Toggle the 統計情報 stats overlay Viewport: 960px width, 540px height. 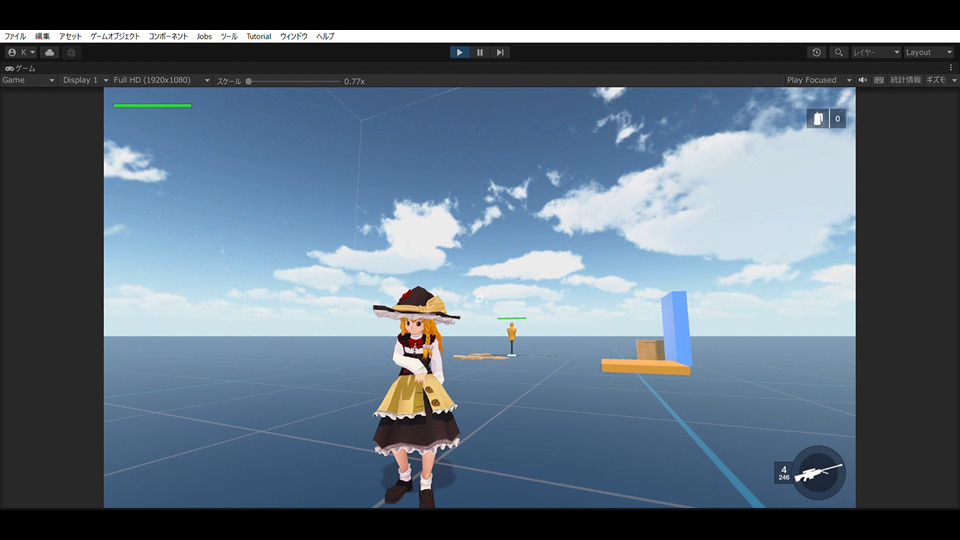tap(905, 80)
